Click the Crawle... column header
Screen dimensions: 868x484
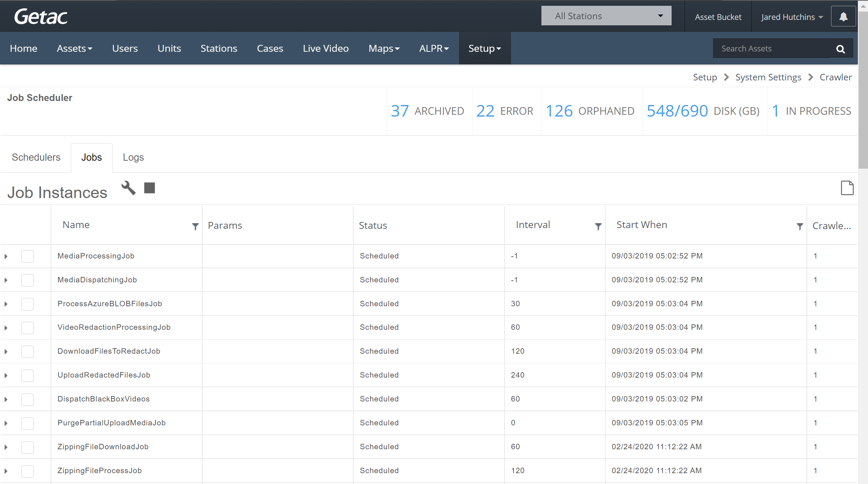[x=831, y=226]
